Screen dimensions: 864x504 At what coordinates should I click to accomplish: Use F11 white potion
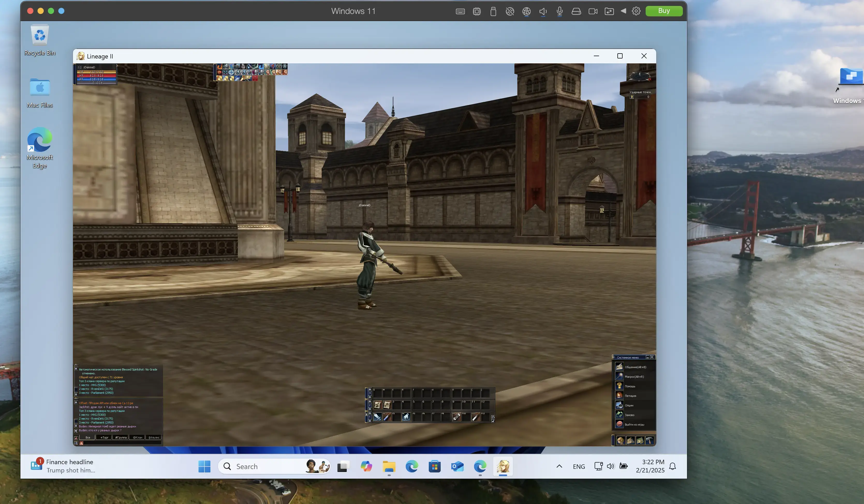[476, 417]
